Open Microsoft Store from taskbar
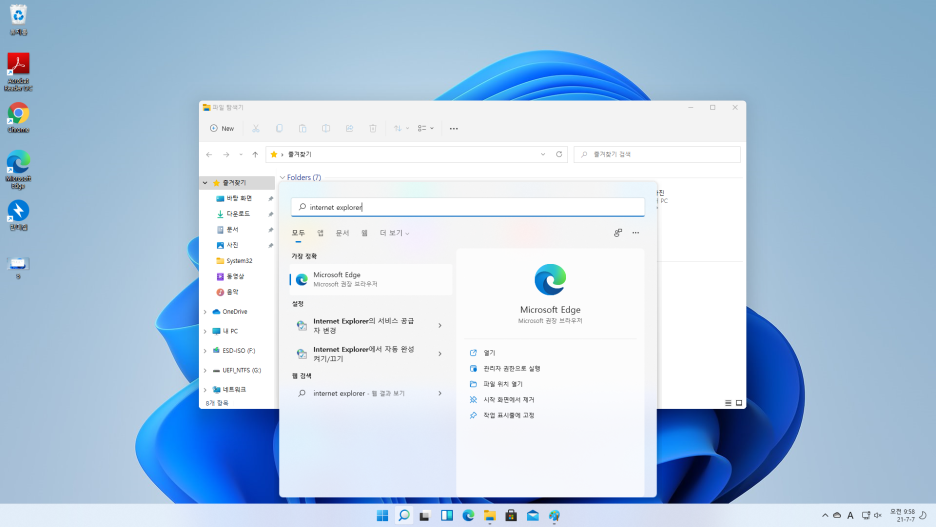936x527 pixels. coord(511,516)
